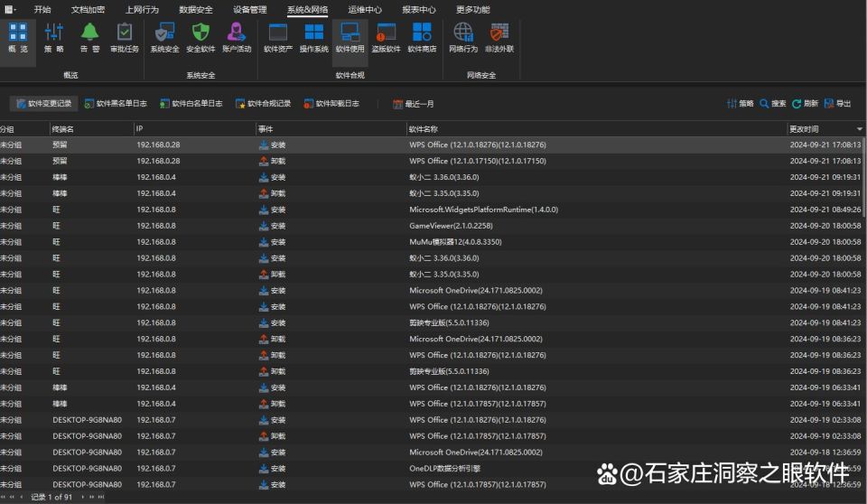Switch to the 上网行为 ribbon tab
Viewport: 867px width, 504px height.
click(x=142, y=9)
